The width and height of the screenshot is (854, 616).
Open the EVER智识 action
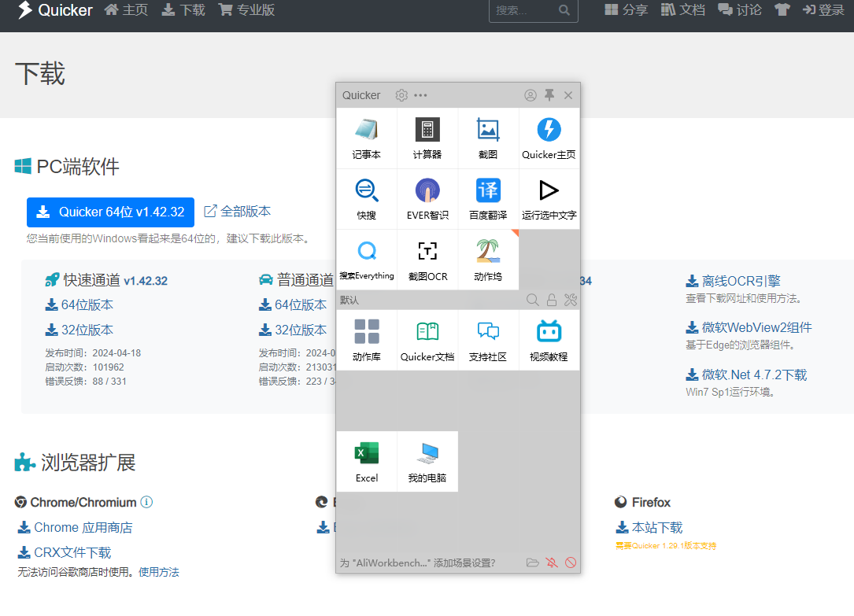(427, 199)
